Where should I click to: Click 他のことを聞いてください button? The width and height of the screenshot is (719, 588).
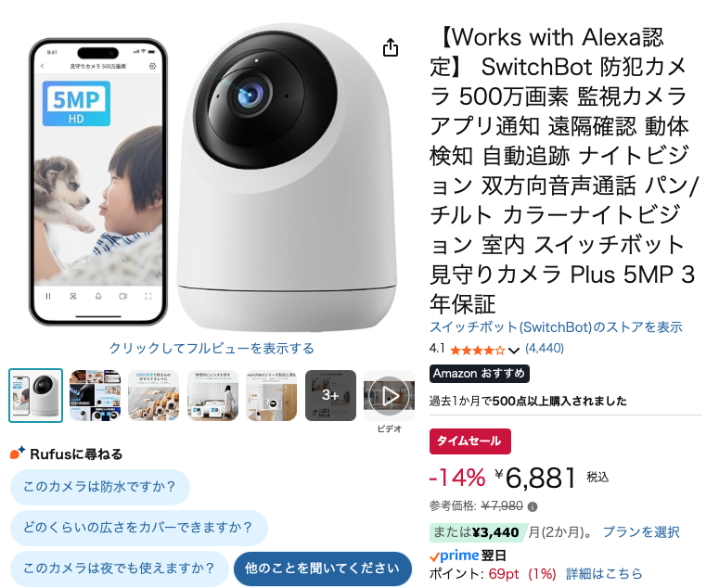322,569
